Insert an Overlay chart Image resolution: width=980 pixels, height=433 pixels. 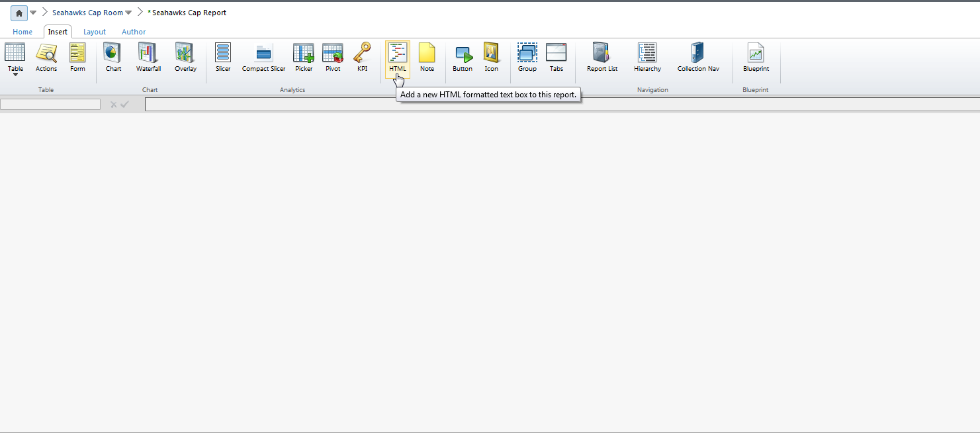[185, 58]
